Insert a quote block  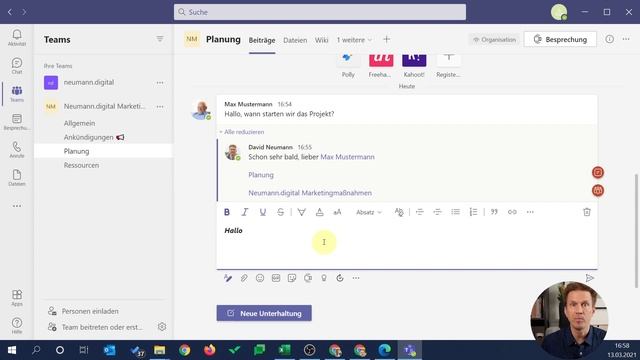pos(494,212)
